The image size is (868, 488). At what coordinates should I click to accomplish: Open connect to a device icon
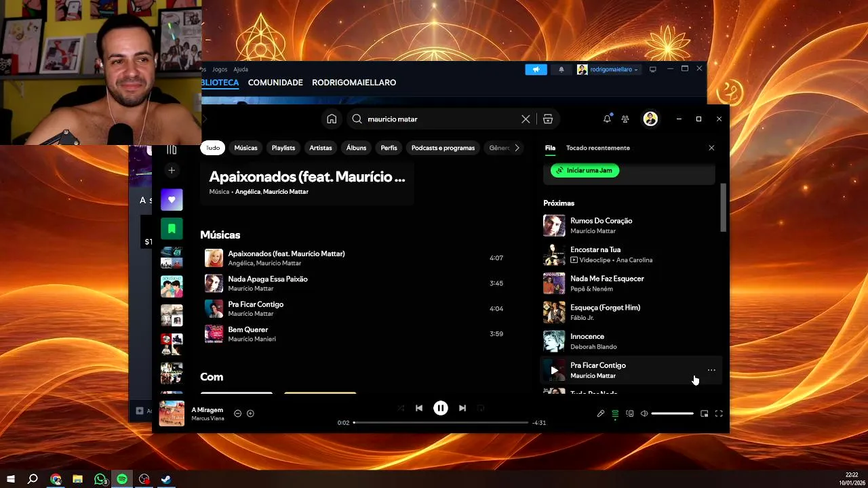(x=630, y=413)
